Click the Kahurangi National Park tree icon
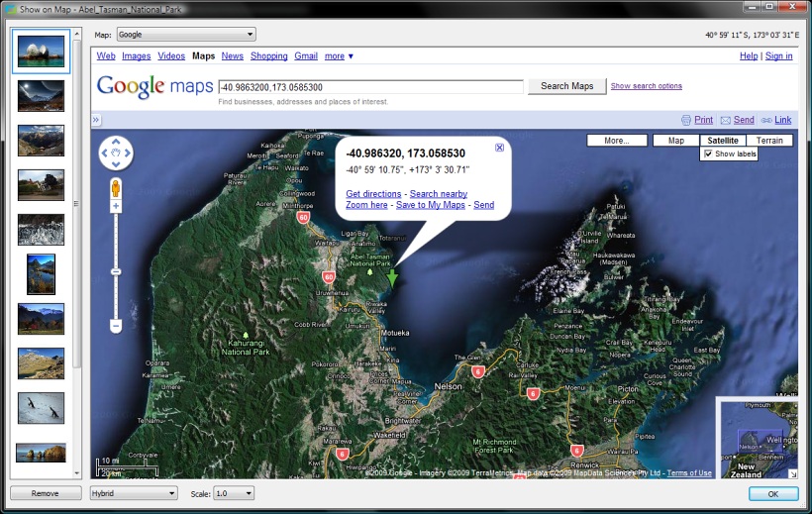812x514 pixels. pos(246,336)
